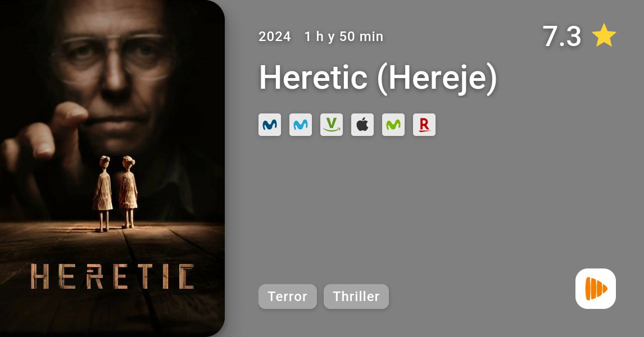Screen dimensions: 644x337
Task: Click the yellow rating star
Action: pyautogui.click(x=604, y=36)
